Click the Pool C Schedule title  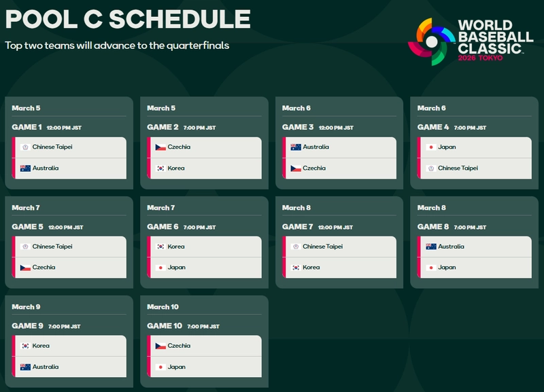[x=128, y=19]
